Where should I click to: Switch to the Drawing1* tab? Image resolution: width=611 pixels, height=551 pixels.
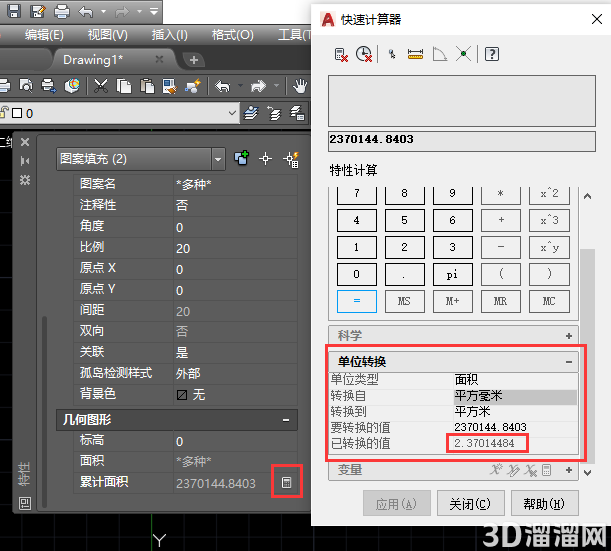pyautogui.click(x=94, y=60)
